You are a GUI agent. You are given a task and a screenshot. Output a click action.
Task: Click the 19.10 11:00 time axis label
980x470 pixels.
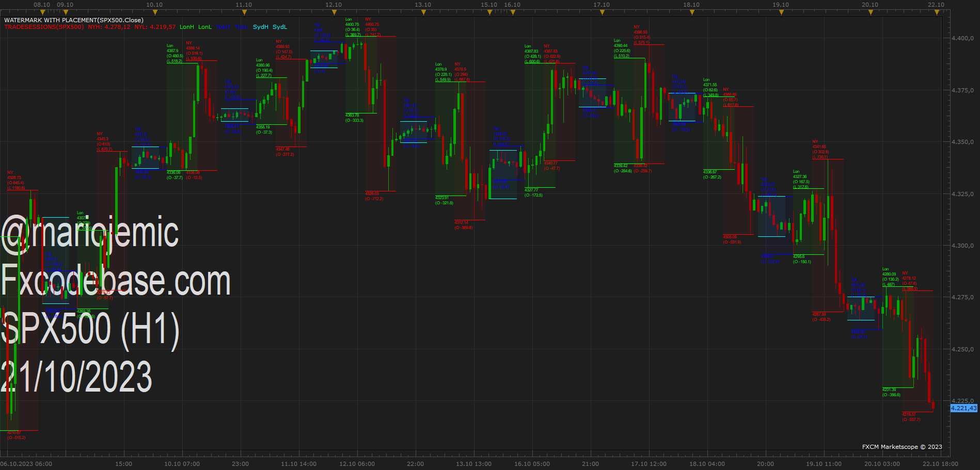pos(824,464)
